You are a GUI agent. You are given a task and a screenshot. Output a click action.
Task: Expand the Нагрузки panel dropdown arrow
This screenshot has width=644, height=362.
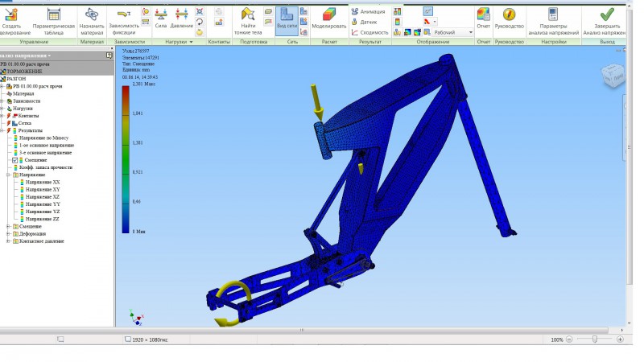[191, 42]
